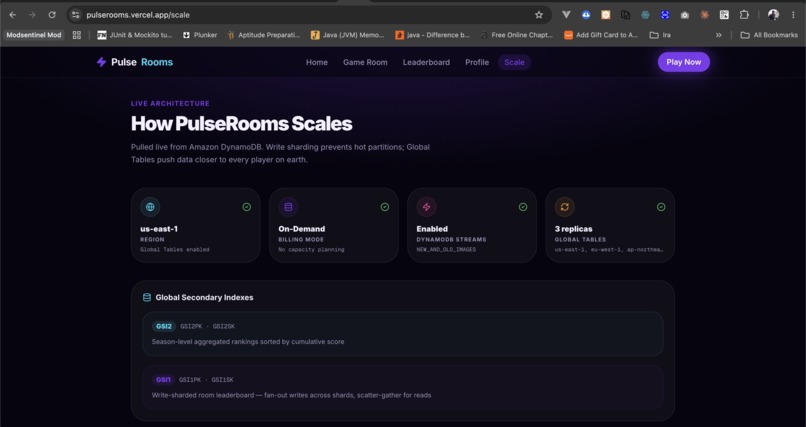Open the Profile nav item
806x427 pixels.
[x=477, y=62]
